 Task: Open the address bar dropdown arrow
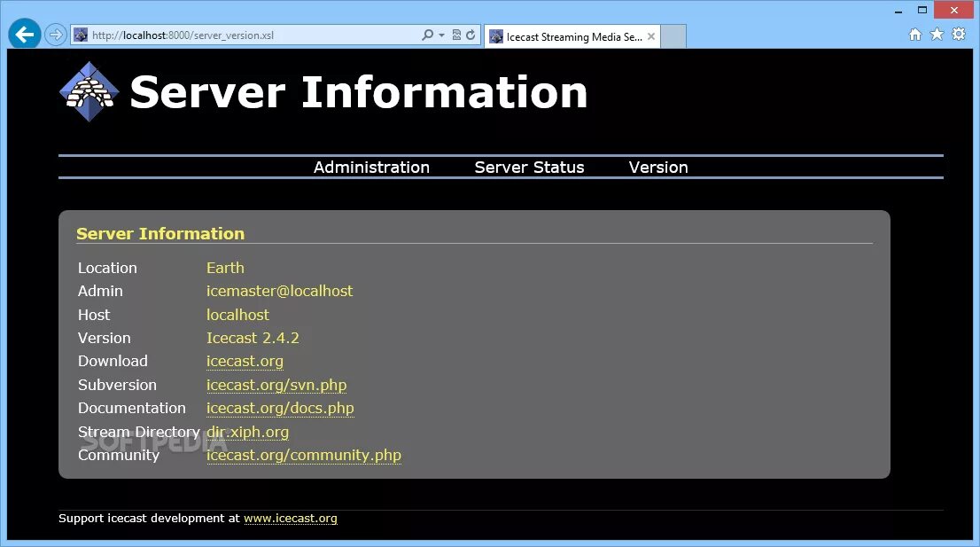point(441,35)
